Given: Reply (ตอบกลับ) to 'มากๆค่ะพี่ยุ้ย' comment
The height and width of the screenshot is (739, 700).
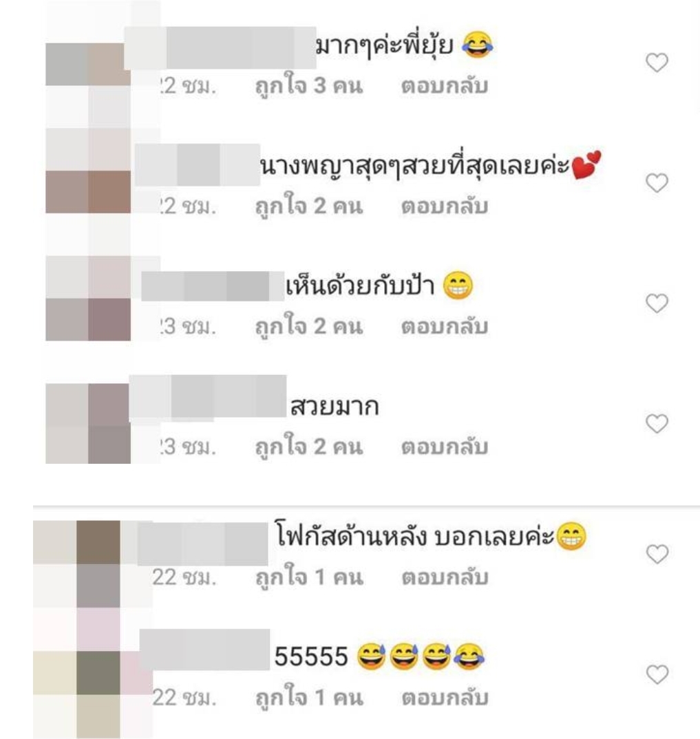Looking at the screenshot, I should point(445,86).
